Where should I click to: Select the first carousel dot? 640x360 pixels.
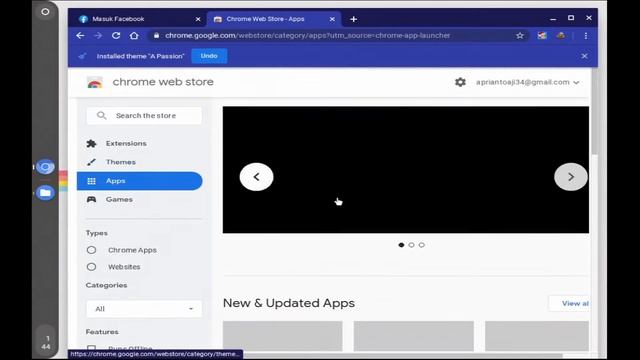coord(401,245)
